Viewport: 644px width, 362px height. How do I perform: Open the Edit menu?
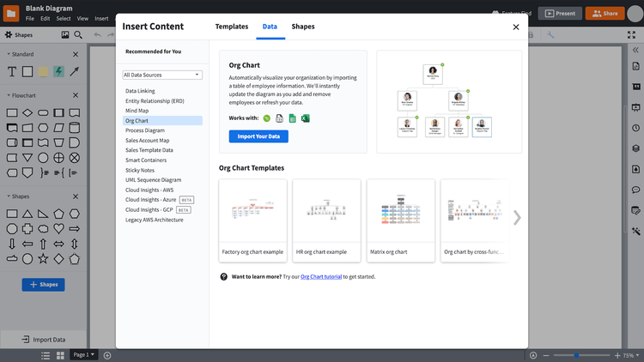[46, 19]
